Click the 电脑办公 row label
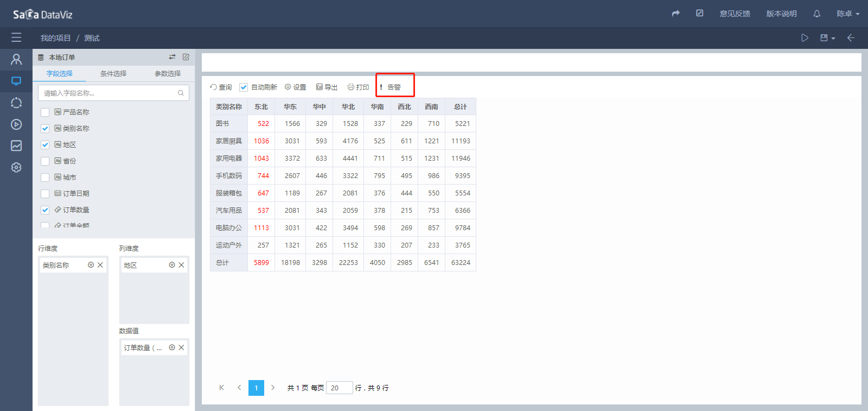Screen dimensions: 868x411 [x=229, y=228]
